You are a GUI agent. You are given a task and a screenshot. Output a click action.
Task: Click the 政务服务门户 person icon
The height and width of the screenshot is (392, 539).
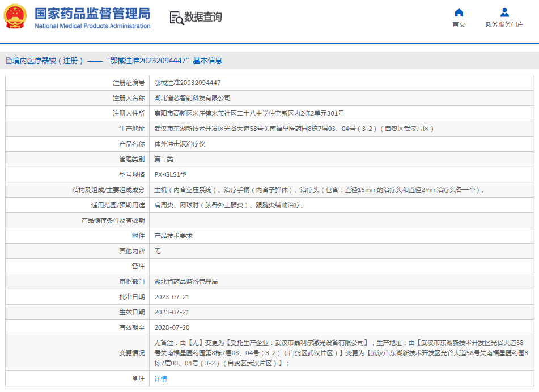pos(504,12)
